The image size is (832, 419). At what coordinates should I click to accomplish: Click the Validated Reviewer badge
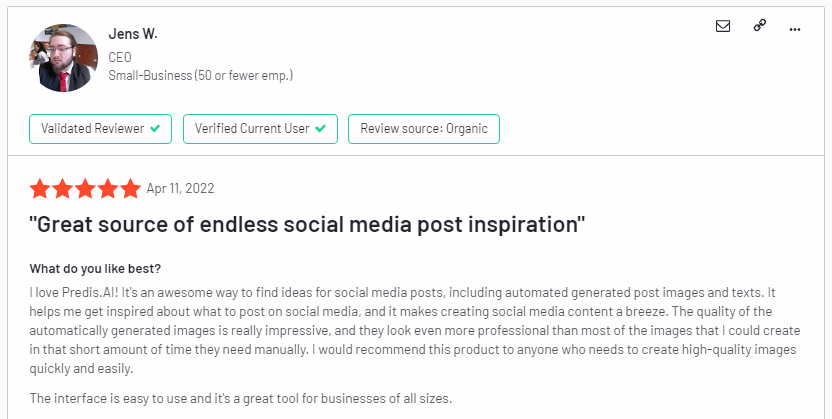pos(100,129)
